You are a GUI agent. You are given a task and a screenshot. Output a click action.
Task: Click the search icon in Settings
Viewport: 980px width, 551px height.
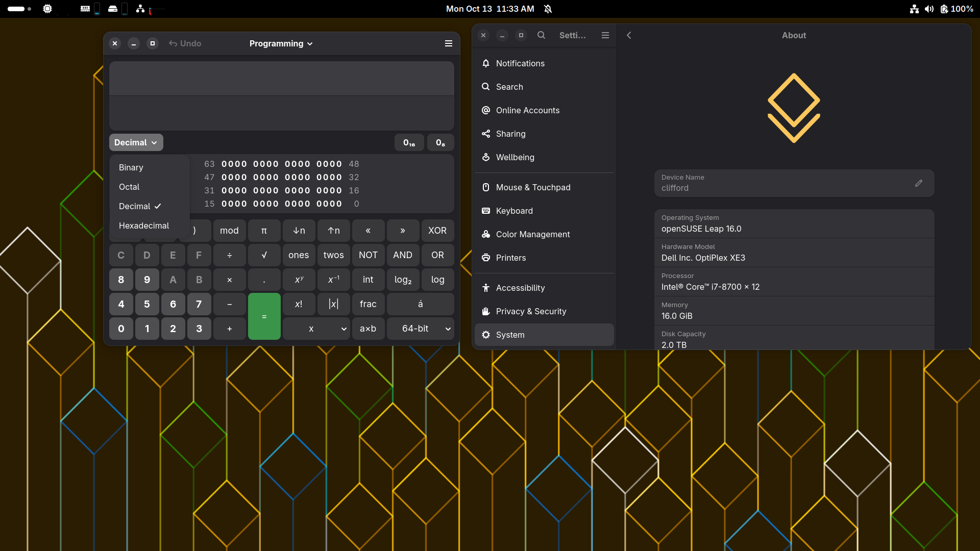pos(541,35)
